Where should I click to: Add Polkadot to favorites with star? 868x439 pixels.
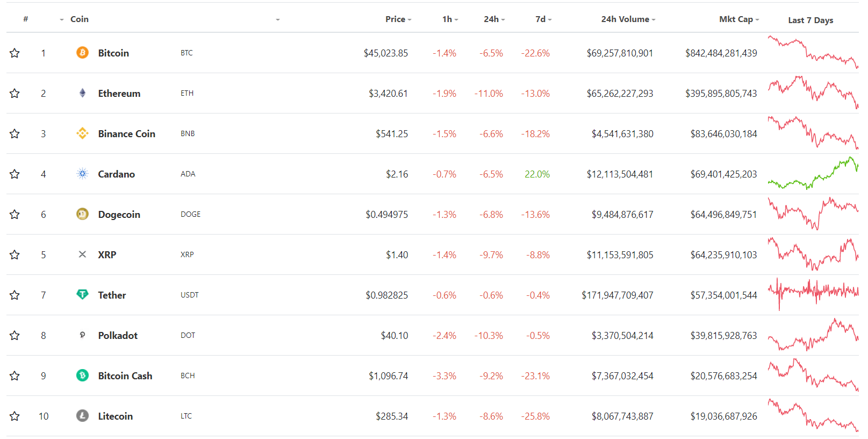(x=15, y=335)
